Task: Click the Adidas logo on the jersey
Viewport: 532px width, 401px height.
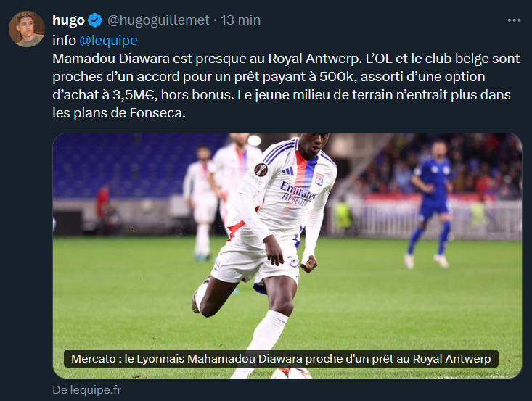Action: click(x=287, y=171)
